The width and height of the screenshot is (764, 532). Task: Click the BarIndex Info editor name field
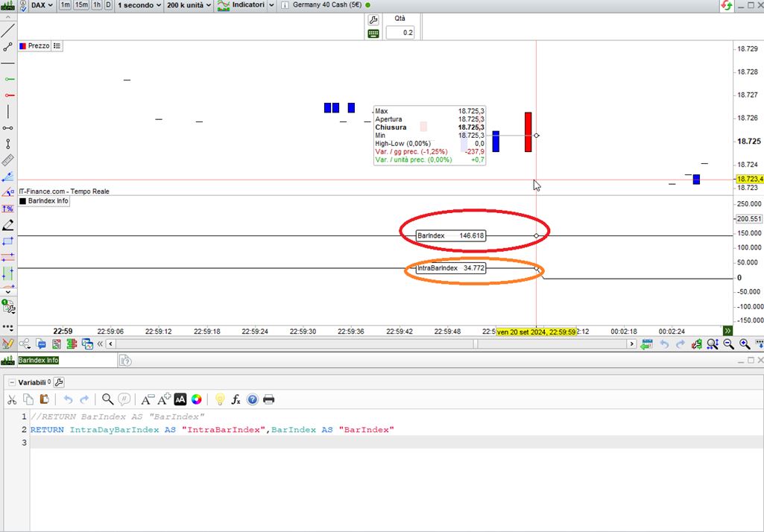coord(67,361)
